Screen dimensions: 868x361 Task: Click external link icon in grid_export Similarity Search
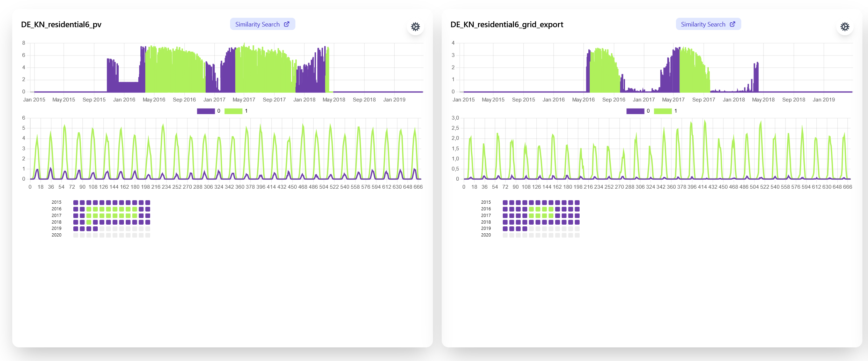click(733, 24)
